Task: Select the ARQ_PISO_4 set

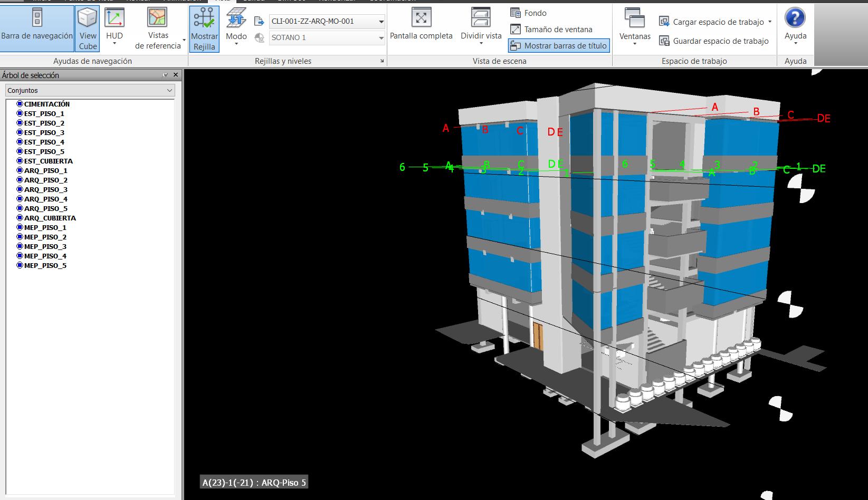Action: pos(42,199)
